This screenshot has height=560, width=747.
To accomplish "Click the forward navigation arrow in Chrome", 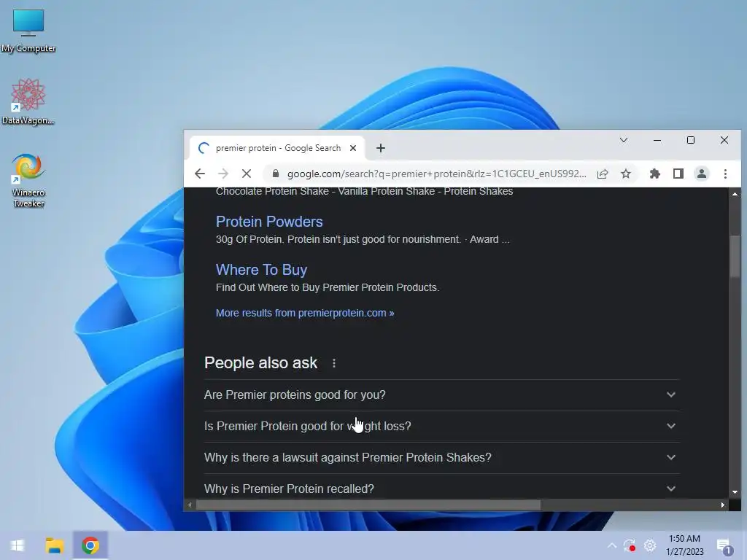I will [x=223, y=174].
